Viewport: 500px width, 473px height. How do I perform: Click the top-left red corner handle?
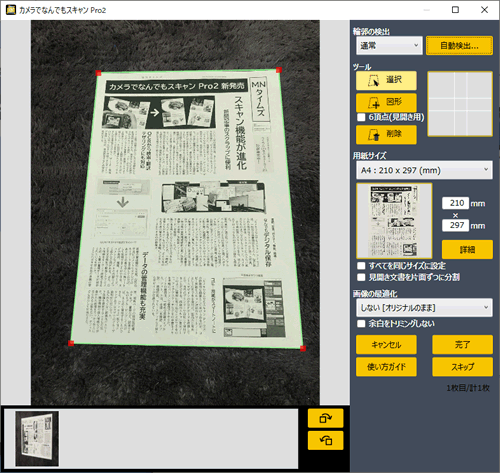98,73
